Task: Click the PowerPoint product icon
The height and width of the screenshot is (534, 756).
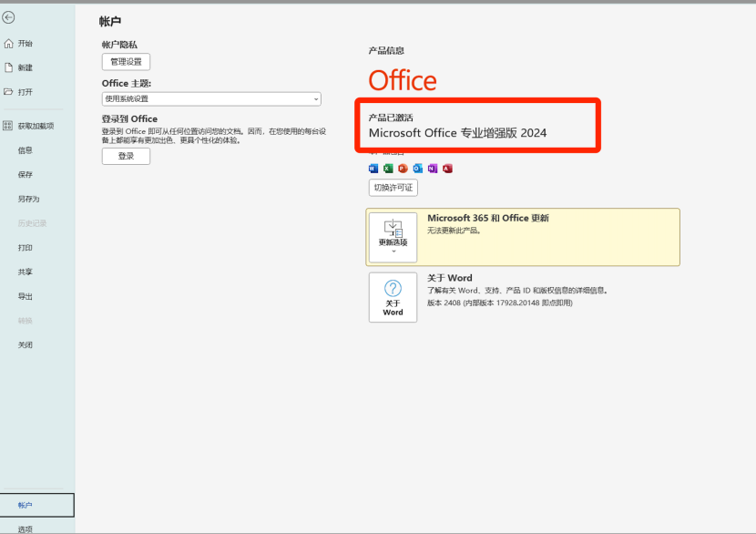Action: click(404, 169)
